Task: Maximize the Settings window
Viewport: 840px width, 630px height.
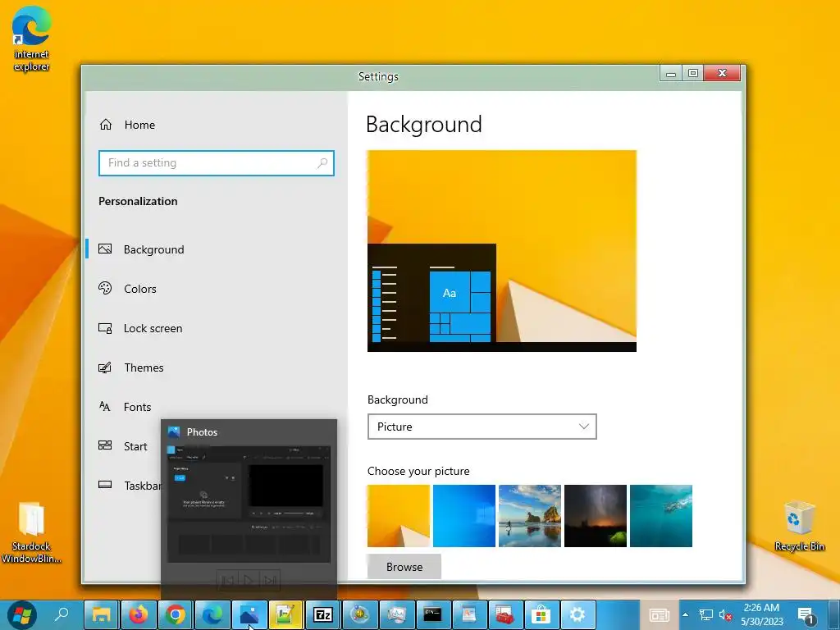Action: (x=692, y=73)
